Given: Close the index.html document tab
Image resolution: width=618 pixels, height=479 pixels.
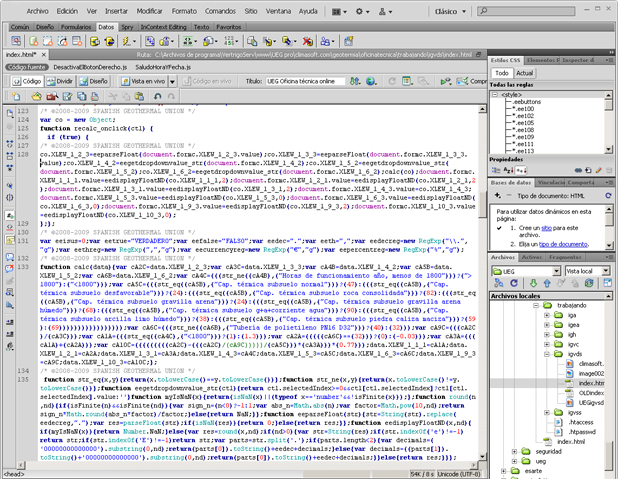Looking at the screenshot, I should point(44,54).
